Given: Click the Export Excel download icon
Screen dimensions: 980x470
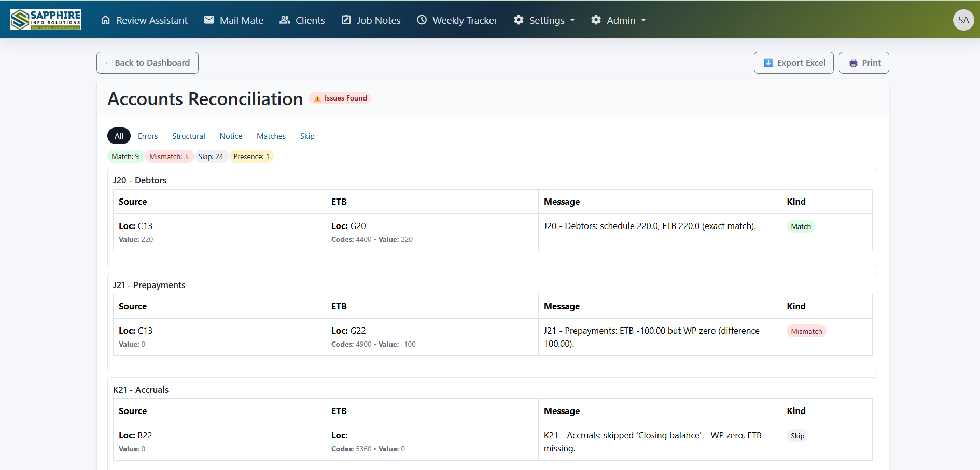Looking at the screenshot, I should click(768, 63).
